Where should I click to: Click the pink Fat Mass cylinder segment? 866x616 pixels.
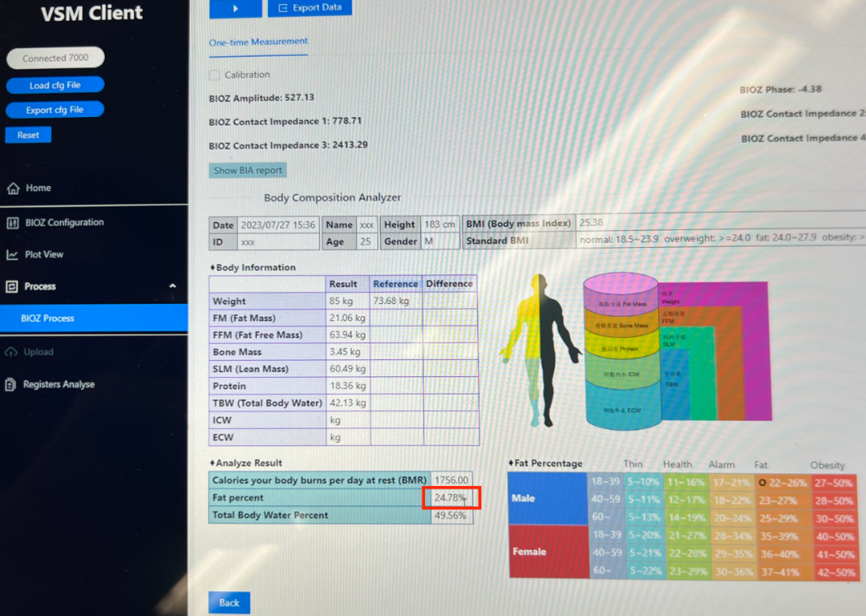click(621, 296)
